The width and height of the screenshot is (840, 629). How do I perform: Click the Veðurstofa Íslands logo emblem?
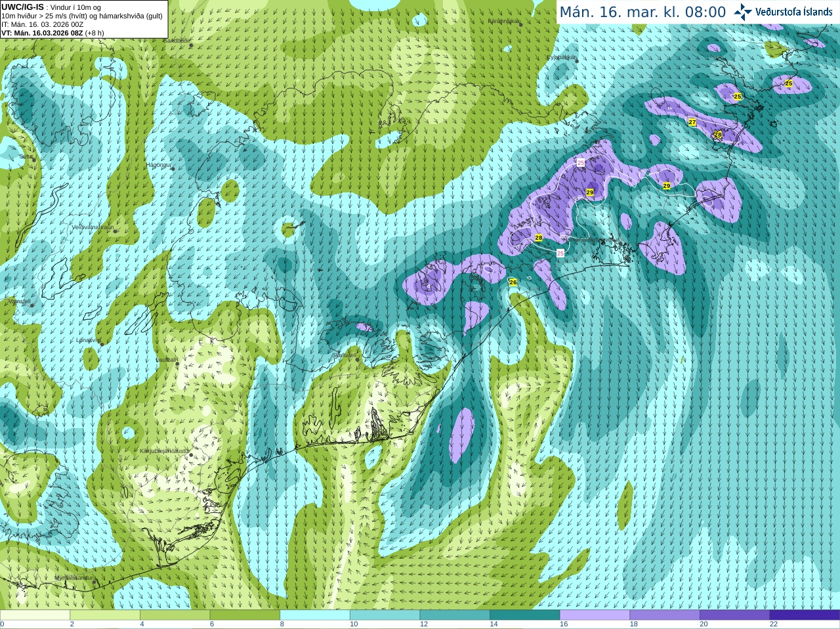pos(743,12)
